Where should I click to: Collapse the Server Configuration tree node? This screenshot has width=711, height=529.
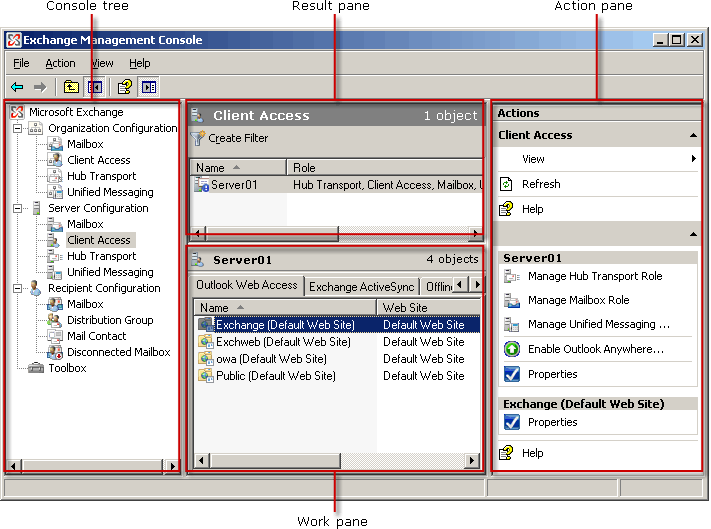pyautogui.click(x=17, y=209)
